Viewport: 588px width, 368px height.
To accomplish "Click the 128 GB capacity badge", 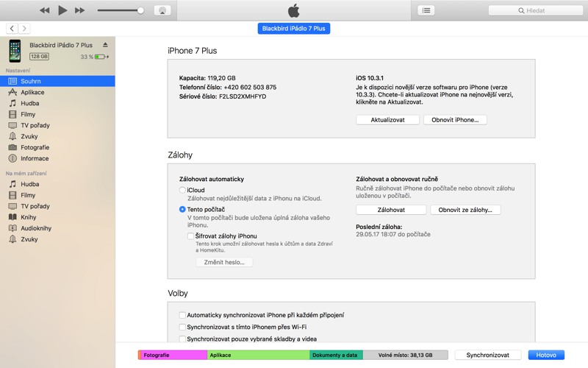I will (40, 57).
